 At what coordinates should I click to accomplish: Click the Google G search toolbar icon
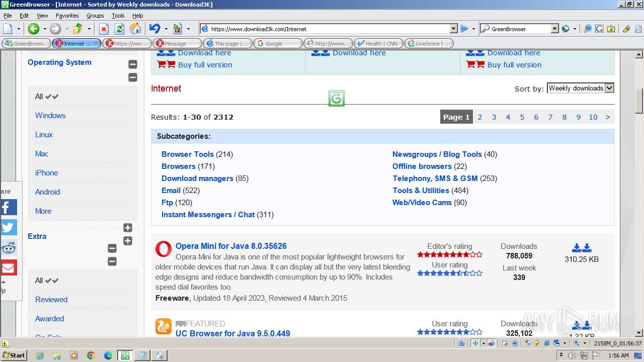[x=599, y=29]
